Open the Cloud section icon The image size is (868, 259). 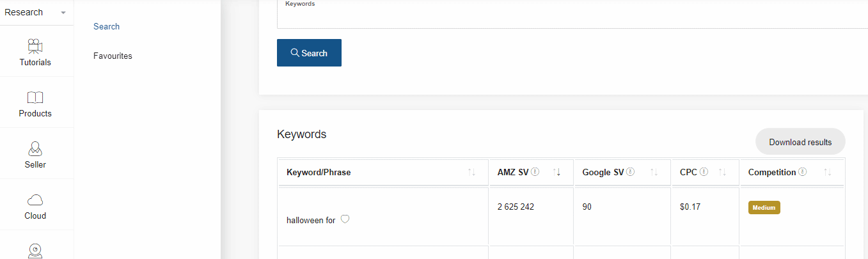pos(35,200)
